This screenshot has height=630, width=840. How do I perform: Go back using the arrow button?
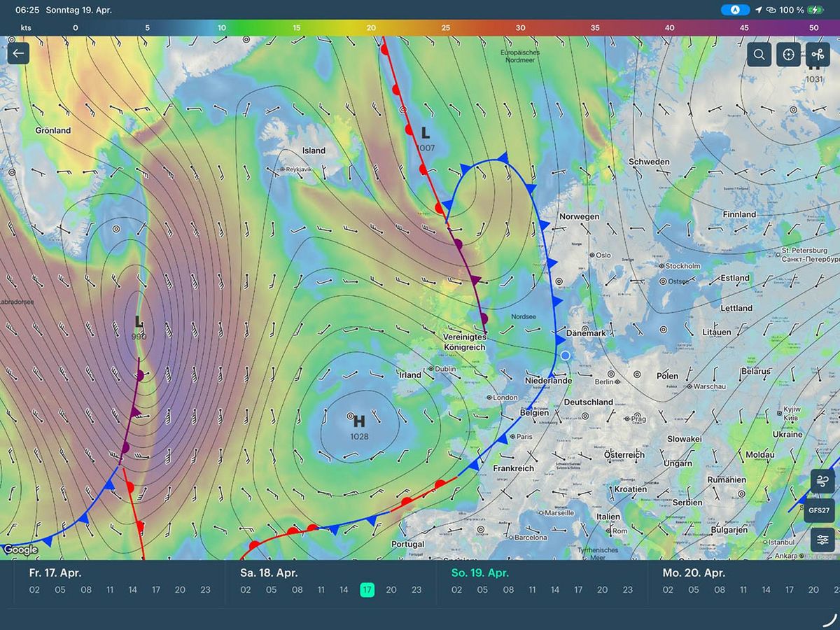pos(18,53)
